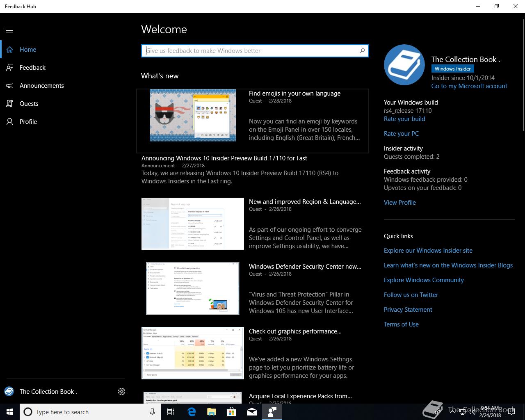Open Privacy Statement link
This screenshot has height=420, width=525.
[408, 310]
